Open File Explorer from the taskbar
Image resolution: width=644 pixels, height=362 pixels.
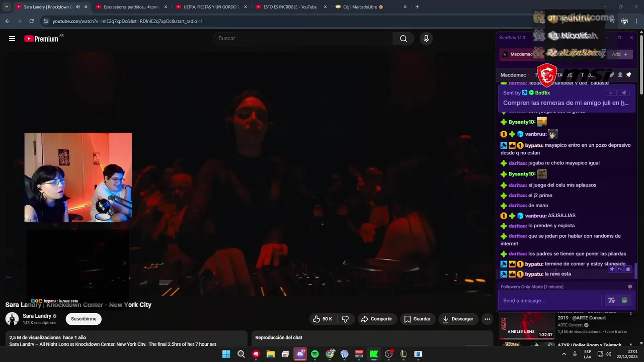271,354
